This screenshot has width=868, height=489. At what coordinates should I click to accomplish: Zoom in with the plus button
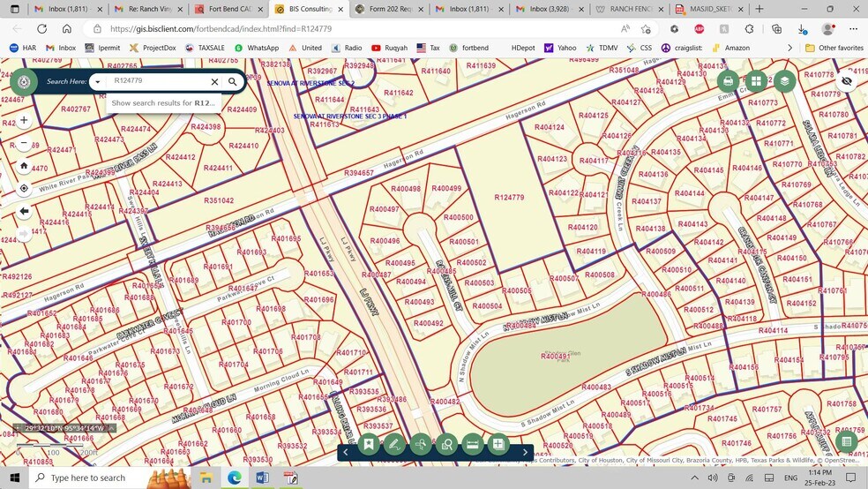24,120
